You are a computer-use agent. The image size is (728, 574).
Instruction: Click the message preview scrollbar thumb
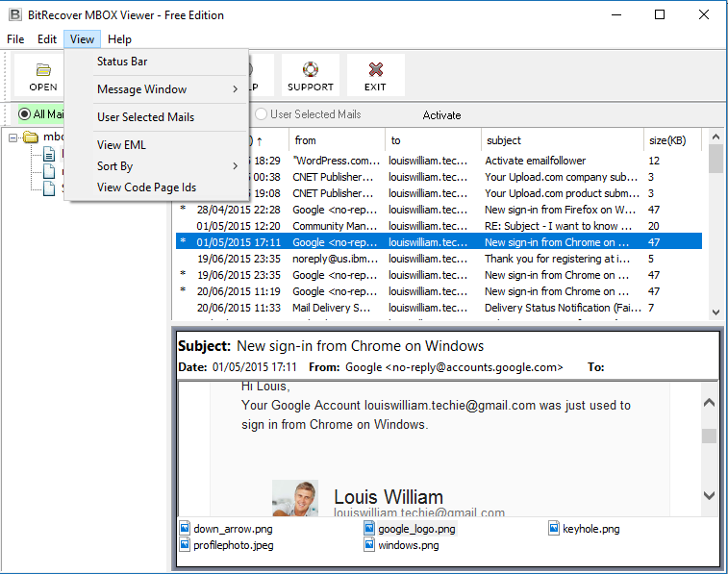pos(709,436)
